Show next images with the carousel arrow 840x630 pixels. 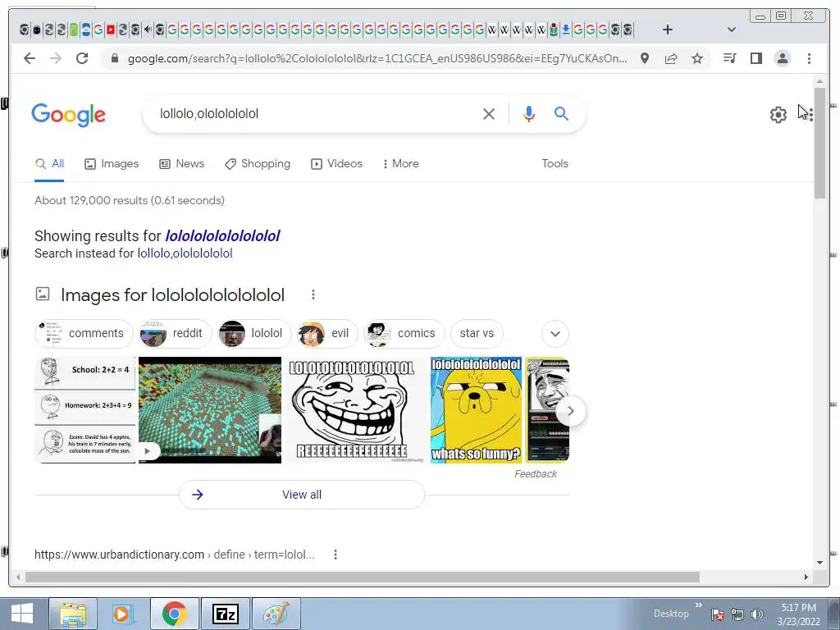point(571,411)
